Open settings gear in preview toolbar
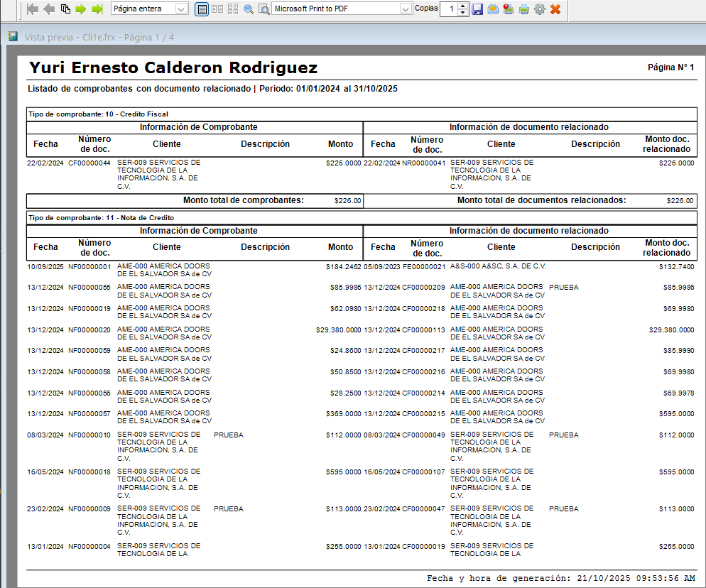The image size is (706, 588). pyautogui.click(x=539, y=9)
